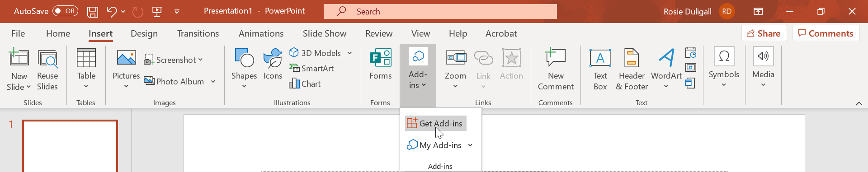Select the slide 1 thumbnail
The height and width of the screenshot is (172, 868).
(70, 146)
